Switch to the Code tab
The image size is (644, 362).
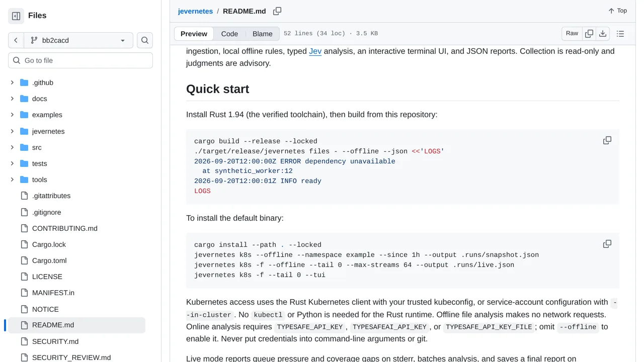(229, 34)
